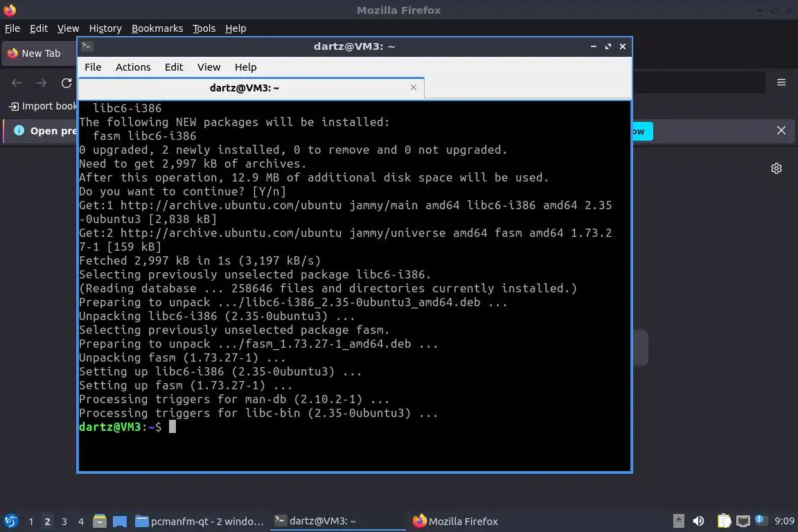Switch to workspace 4
This screenshot has width=798, height=532.
coord(81,522)
